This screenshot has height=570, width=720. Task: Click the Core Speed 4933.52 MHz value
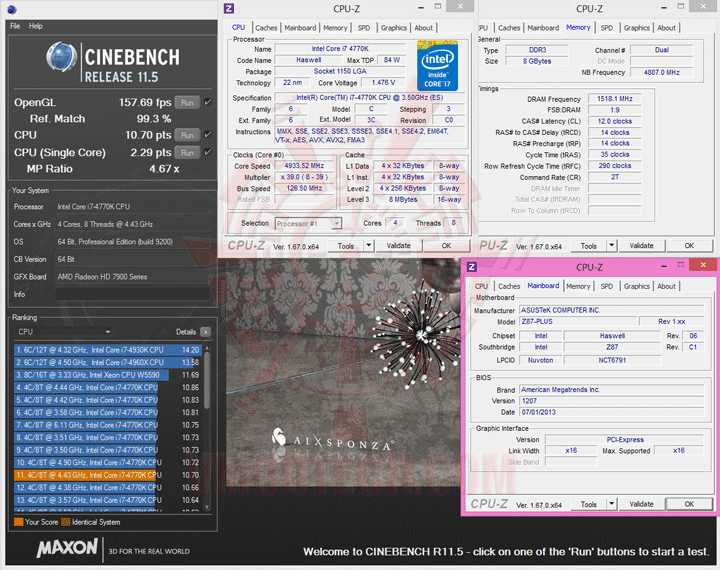coord(304,166)
